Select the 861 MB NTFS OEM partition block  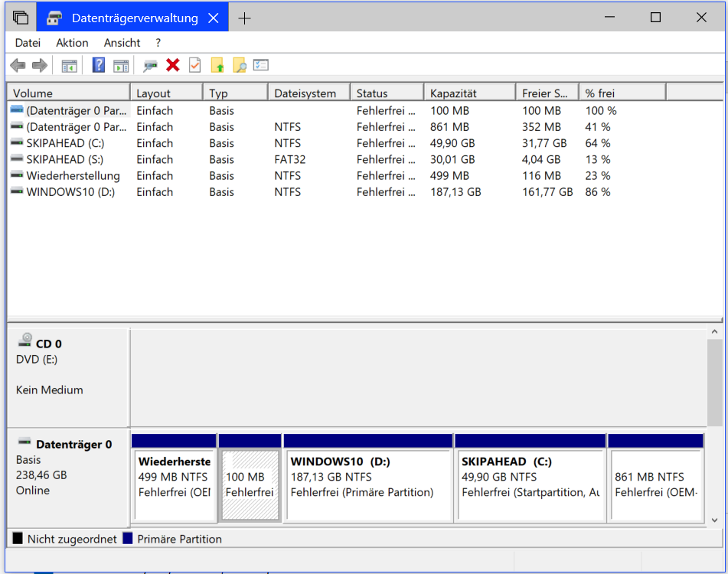[x=655, y=478]
